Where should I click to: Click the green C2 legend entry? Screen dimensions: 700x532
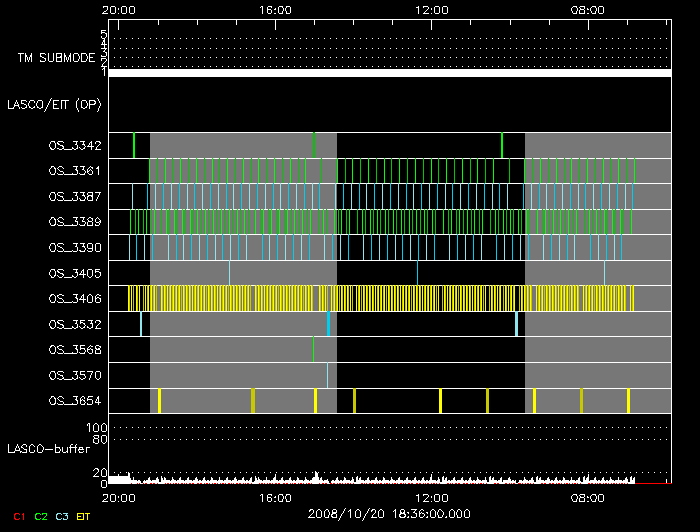click(40, 516)
